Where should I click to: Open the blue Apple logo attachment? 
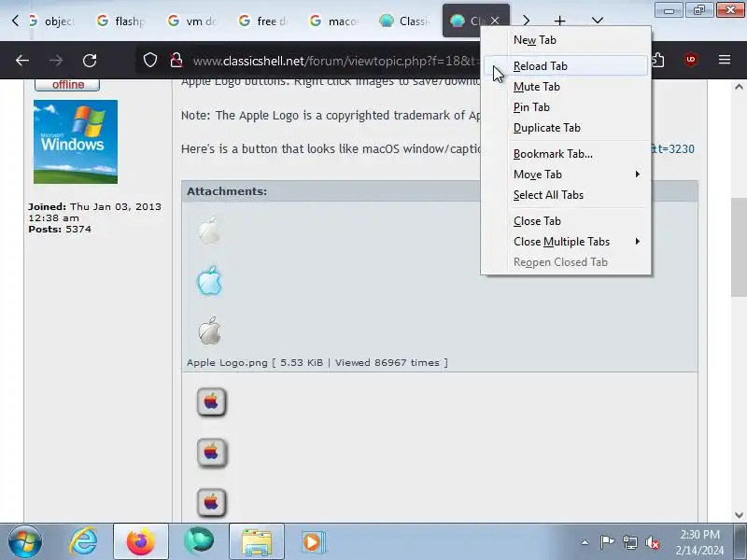tap(209, 281)
